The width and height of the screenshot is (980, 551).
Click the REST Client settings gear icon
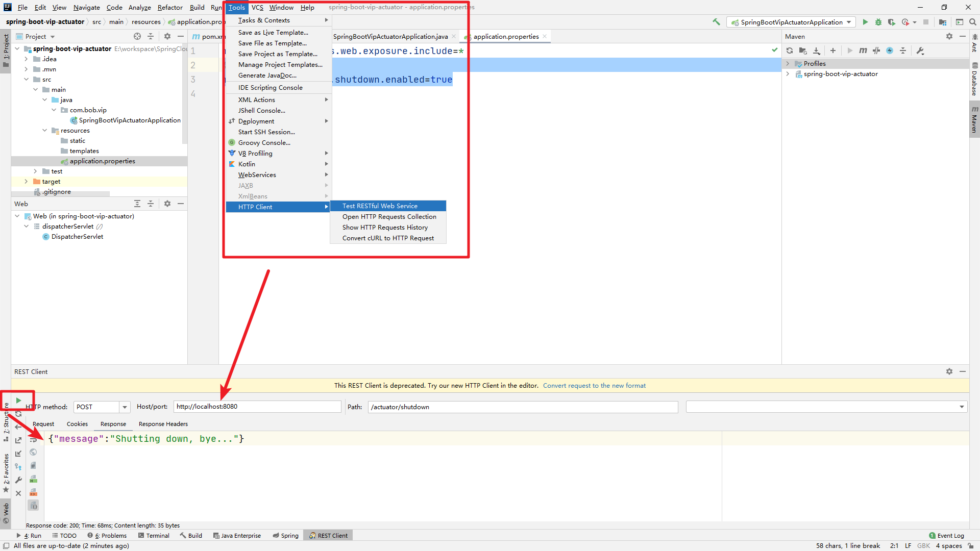(x=949, y=371)
